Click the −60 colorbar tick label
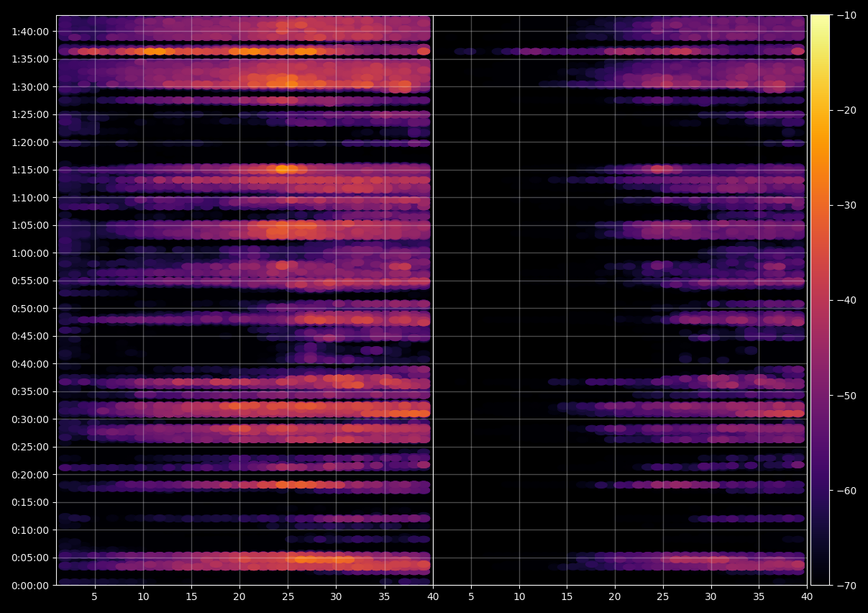868x613 pixels. 846,491
